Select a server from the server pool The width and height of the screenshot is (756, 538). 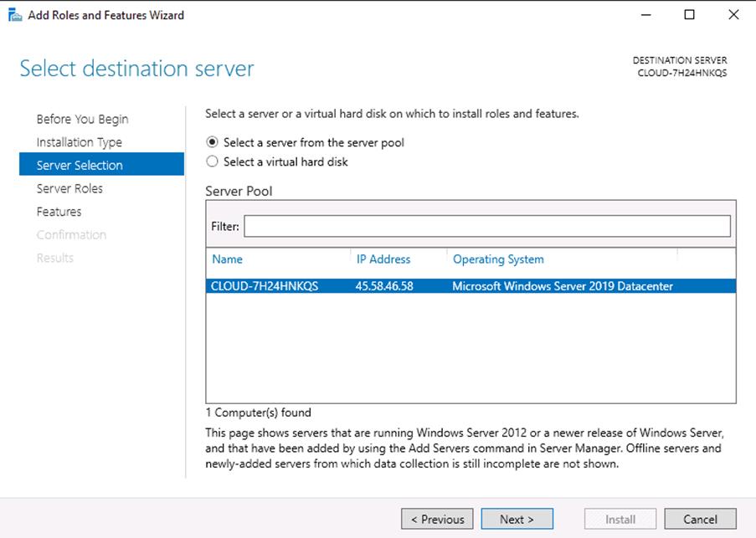coord(213,143)
